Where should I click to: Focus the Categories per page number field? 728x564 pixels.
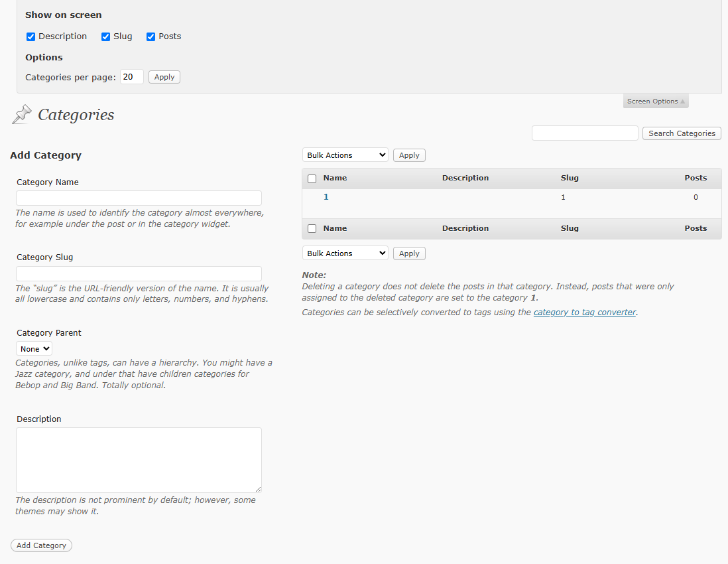point(132,77)
